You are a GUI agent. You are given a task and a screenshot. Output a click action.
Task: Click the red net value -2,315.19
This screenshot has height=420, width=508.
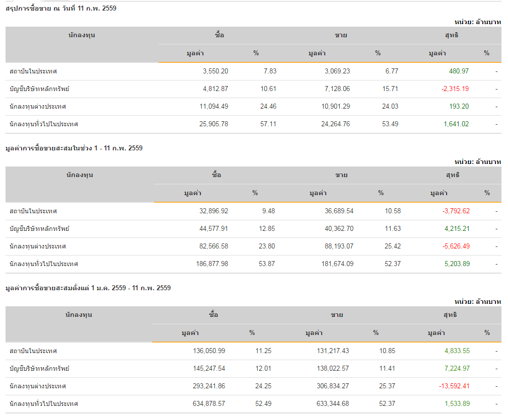point(455,89)
